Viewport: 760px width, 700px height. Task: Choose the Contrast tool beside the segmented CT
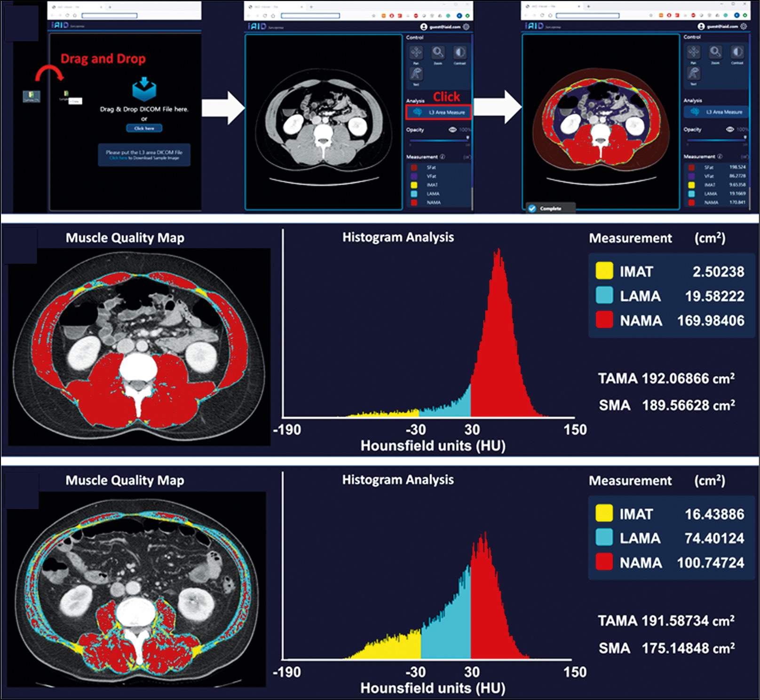tap(737, 53)
